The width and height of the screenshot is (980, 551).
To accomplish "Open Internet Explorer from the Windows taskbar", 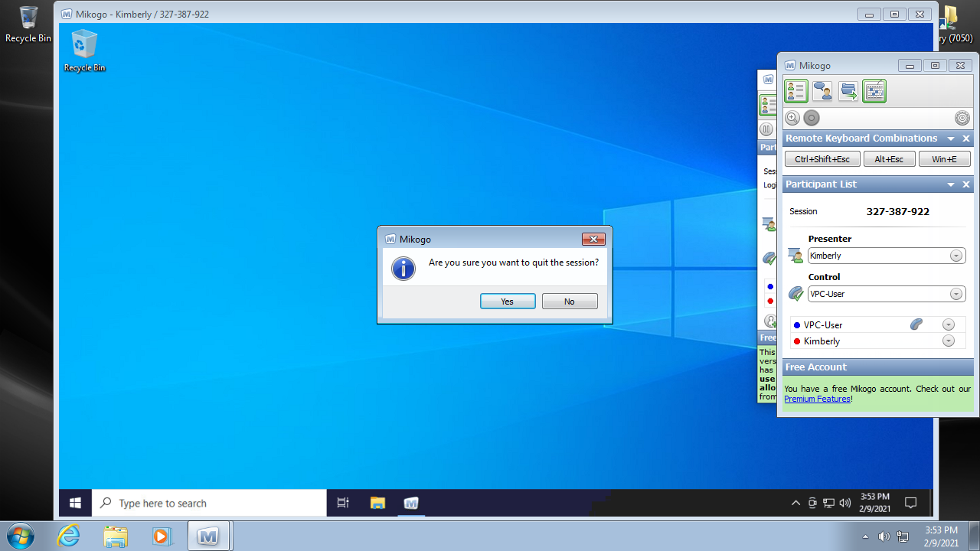I will pyautogui.click(x=69, y=536).
